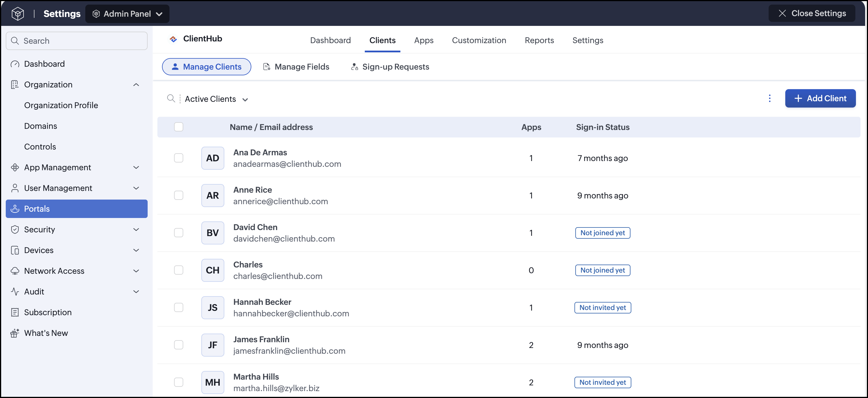Open Sign-up Requests sub-tab
This screenshot has width=868, height=398.
(x=390, y=67)
